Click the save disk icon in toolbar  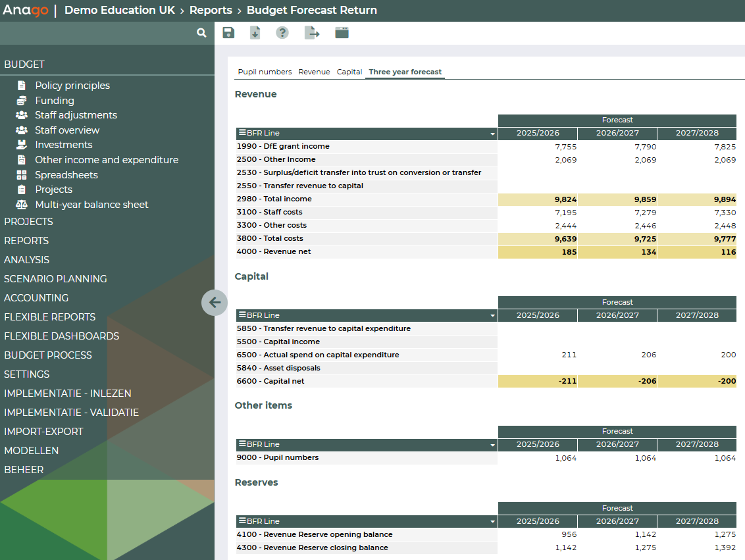coord(228,33)
